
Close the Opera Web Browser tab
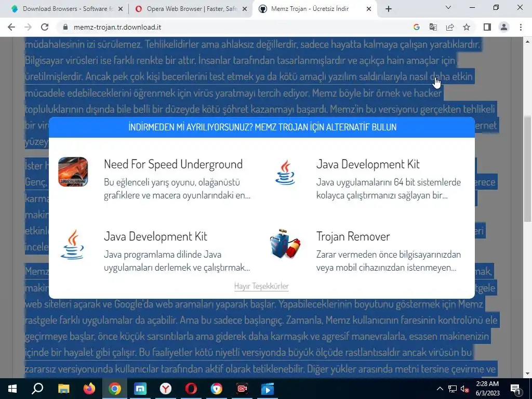(245, 9)
